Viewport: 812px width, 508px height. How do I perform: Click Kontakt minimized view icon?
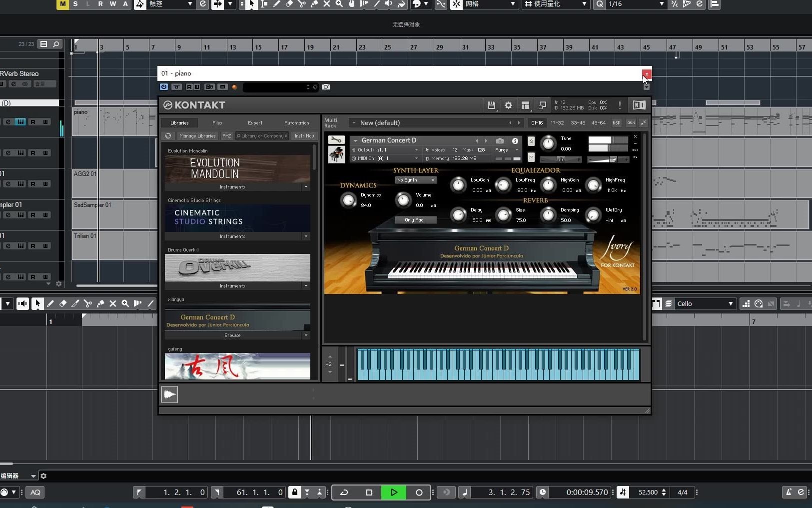[x=542, y=105]
